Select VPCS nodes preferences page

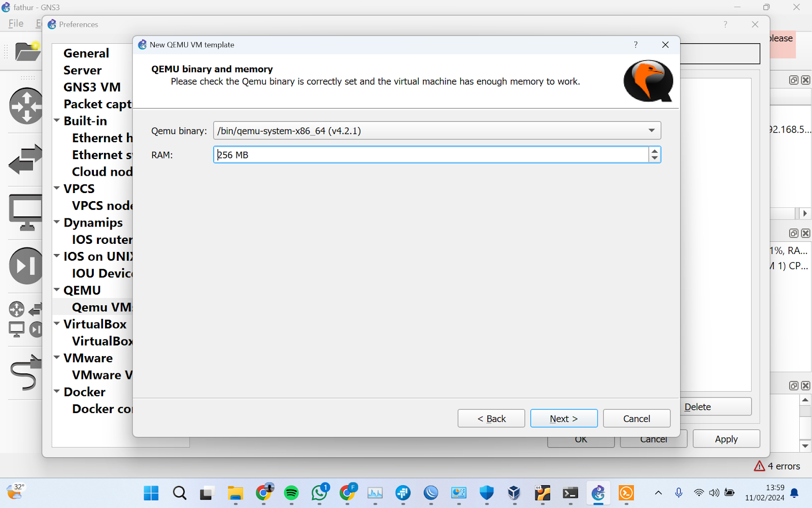click(102, 206)
